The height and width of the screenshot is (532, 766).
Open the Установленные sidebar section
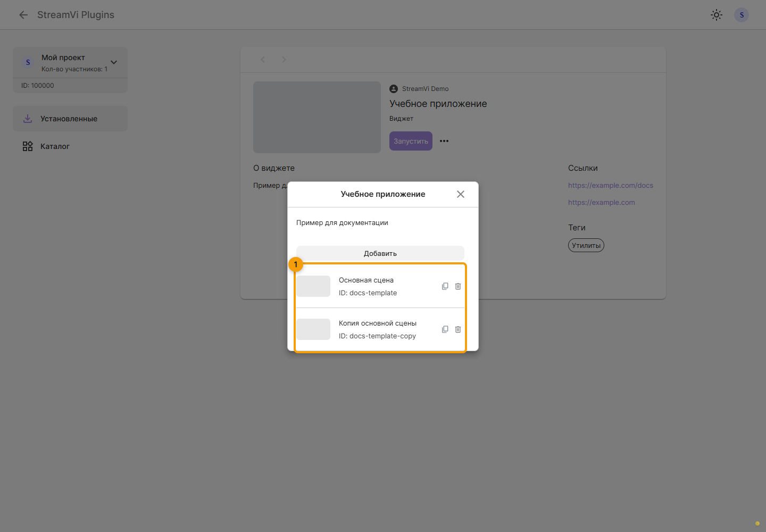coord(70,119)
